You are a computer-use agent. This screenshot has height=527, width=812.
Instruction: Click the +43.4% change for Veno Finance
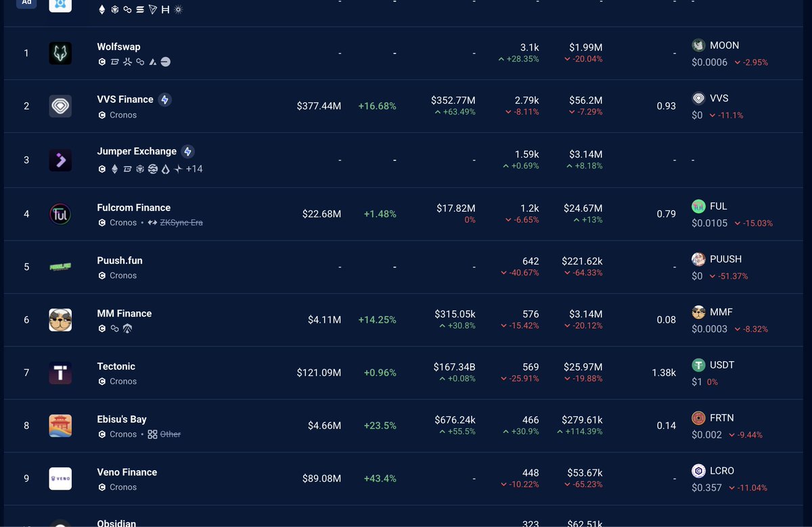[380, 478]
